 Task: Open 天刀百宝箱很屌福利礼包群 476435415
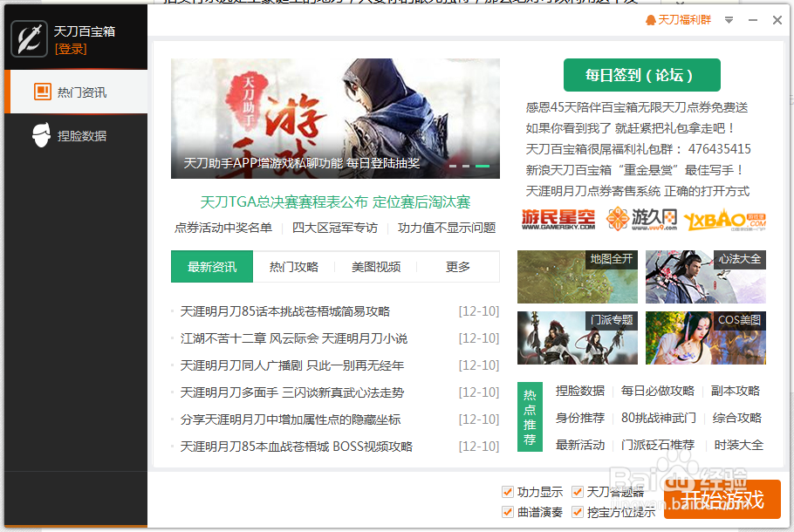(638, 149)
